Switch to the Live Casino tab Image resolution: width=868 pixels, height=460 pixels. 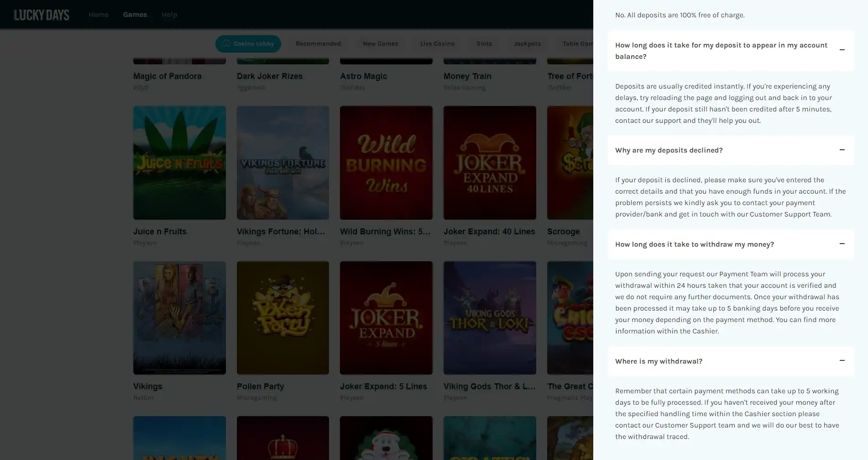437,43
